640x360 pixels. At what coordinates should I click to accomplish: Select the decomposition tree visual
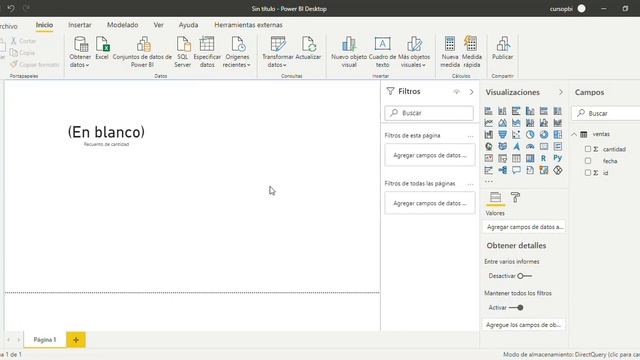502,170
